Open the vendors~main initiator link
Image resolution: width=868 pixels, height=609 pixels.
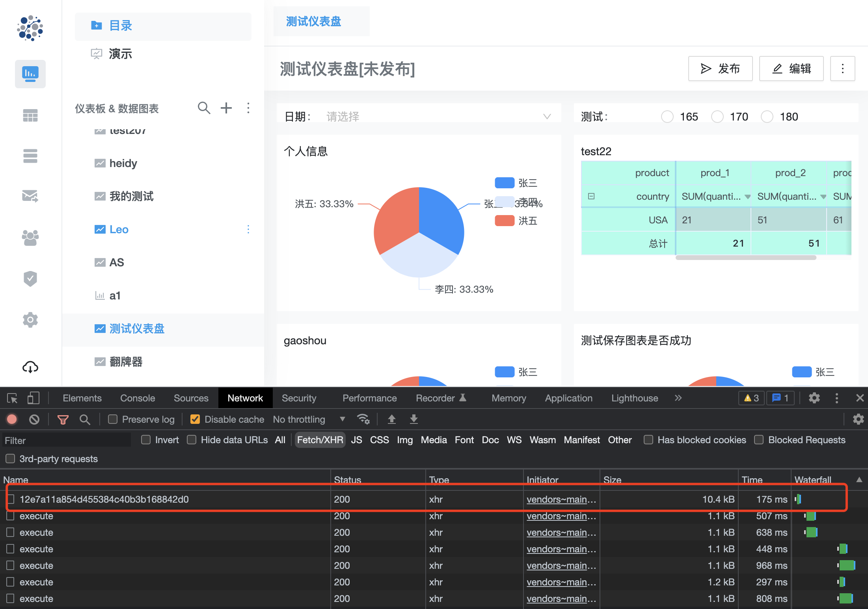561,499
